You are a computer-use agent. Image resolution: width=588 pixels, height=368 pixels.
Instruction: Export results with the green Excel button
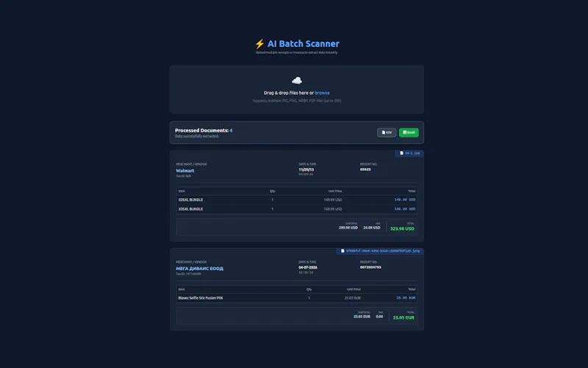[x=409, y=132]
